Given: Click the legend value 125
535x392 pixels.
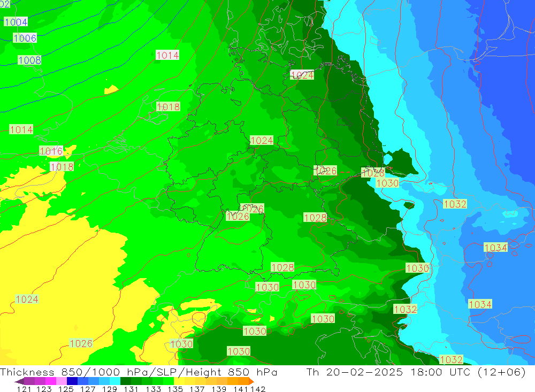Looking at the screenshot, I should click(x=66, y=389).
